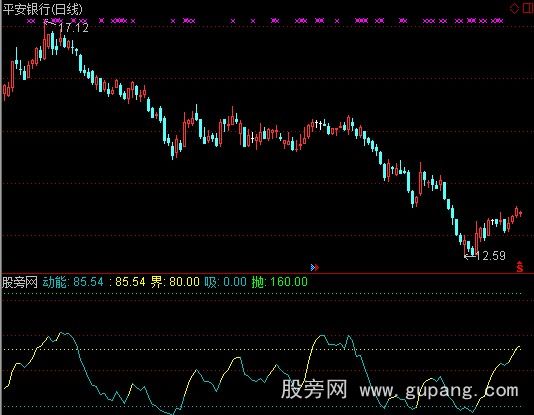Image resolution: width=534 pixels, height=415 pixels.
Task: Click the 17.12 high price label
Action: pos(73,28)
